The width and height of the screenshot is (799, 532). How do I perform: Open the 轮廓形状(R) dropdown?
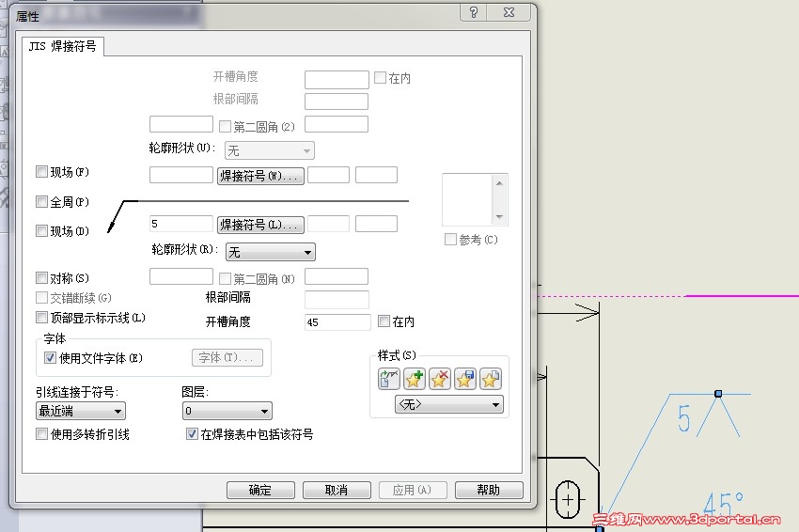[271, 252]
